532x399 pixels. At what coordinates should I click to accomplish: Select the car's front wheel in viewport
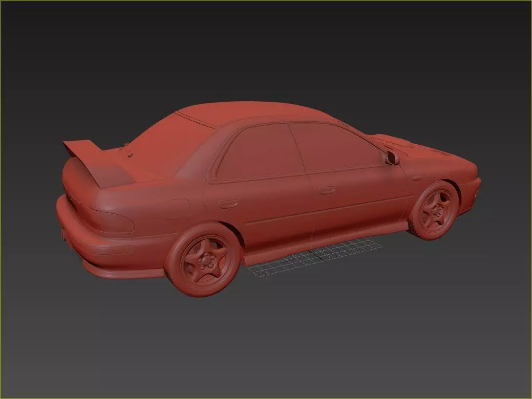tap(434, 211)
